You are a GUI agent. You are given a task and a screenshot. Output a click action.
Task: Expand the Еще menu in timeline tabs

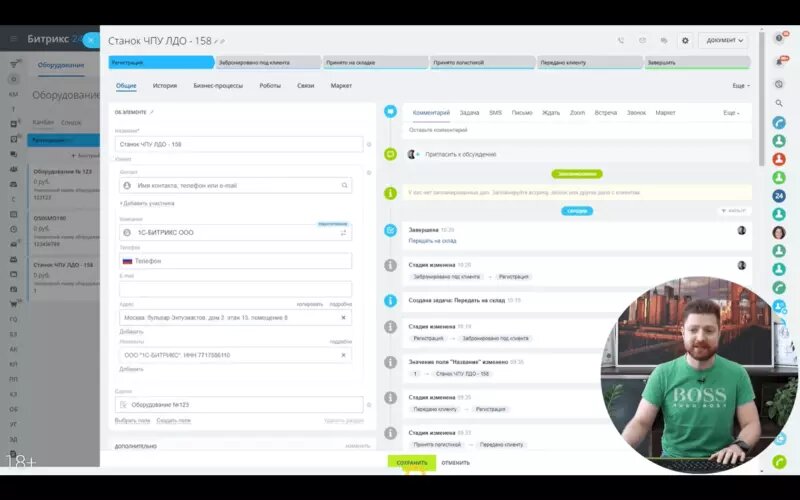click(x=731, y=113)
